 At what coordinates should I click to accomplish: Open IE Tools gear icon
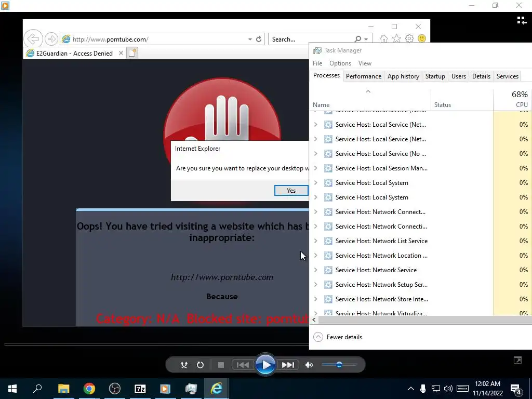(409, 38)
